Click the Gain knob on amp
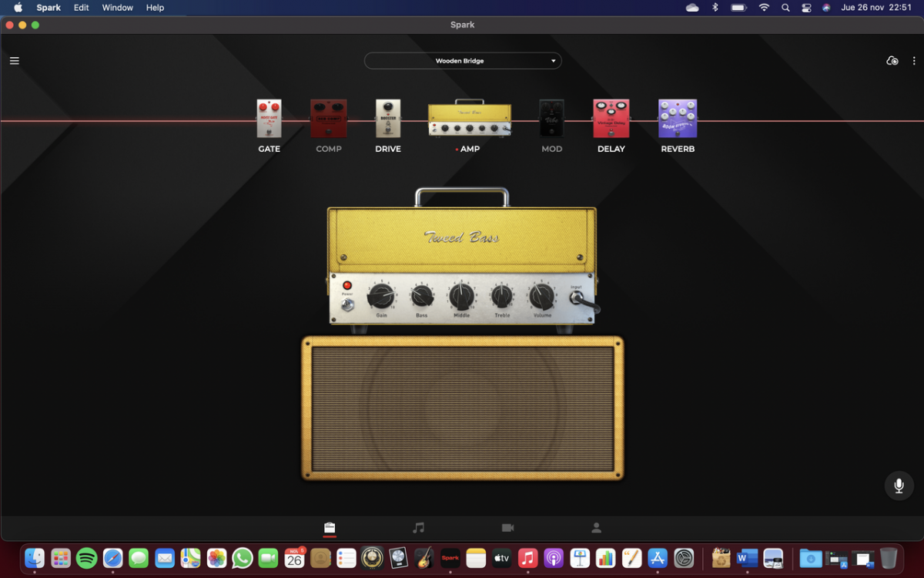The height and width of the screenshot is (578, 924). coord(381,296)
